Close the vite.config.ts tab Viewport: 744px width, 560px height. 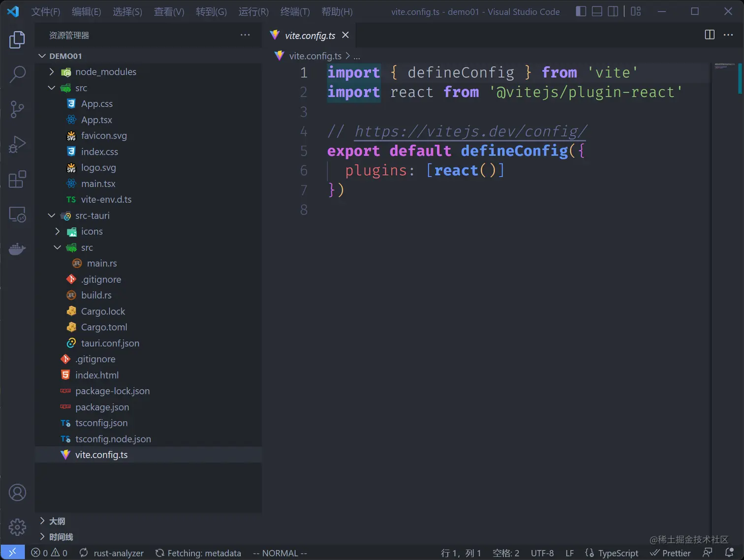(x=345, y=35)
